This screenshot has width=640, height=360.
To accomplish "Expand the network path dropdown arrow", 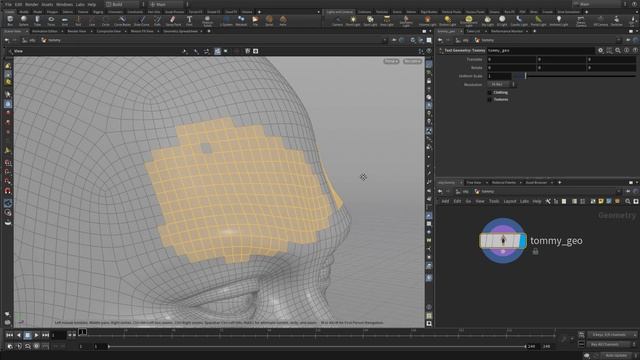I will coord(619,191).
